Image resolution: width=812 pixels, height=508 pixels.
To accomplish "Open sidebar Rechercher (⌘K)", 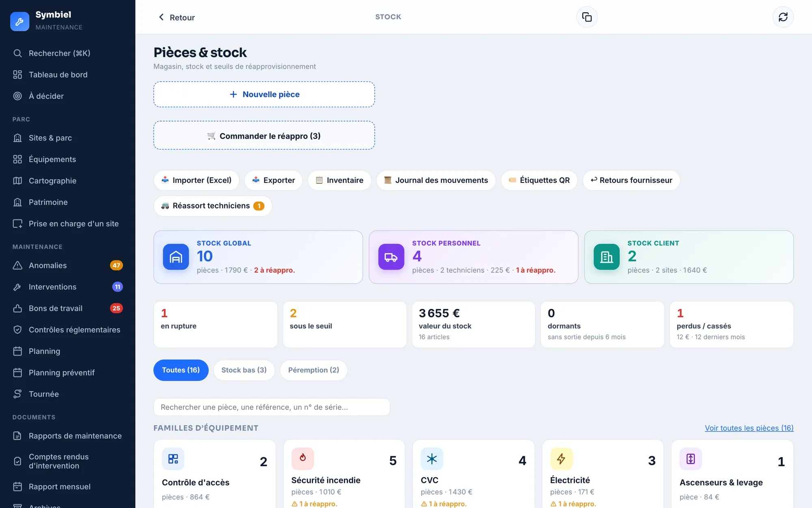I will pyautogui.click(x=67, y=53).
